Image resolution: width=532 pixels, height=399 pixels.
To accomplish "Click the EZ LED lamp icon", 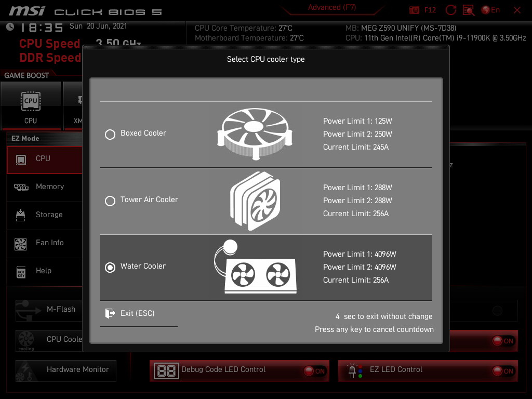I will [x=355, y=371].
